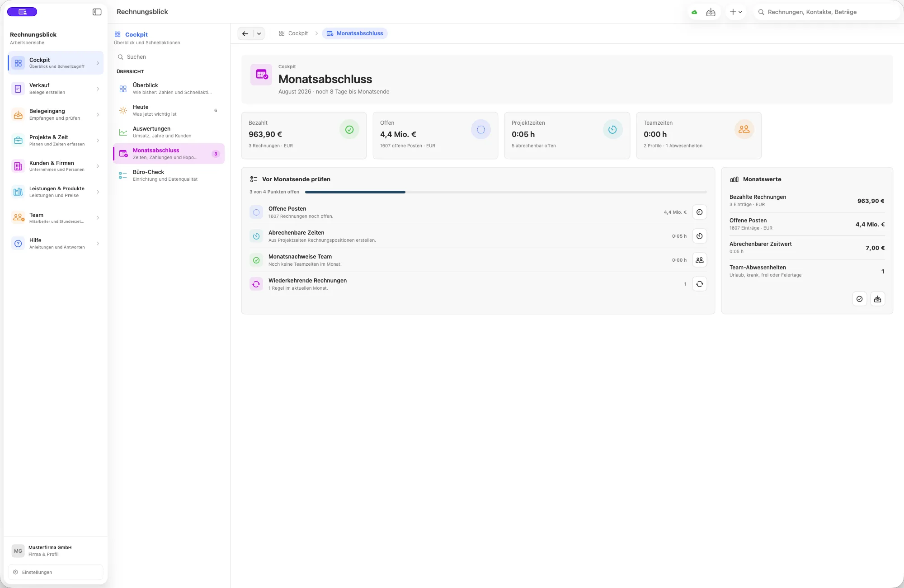Open Belegeingang workspace

click(x=56, y=114)
